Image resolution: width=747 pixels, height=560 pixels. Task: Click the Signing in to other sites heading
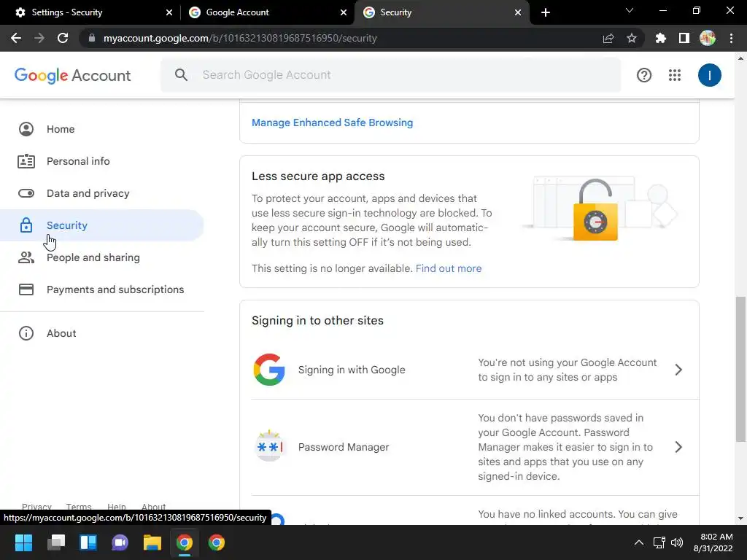pos(317,321)
